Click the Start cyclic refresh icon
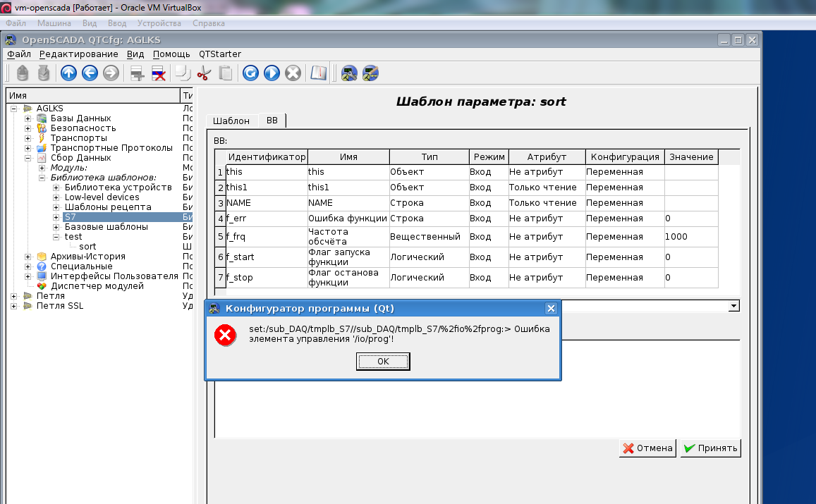The height and width of the screenshot is (504, 816). coord(272,73)
